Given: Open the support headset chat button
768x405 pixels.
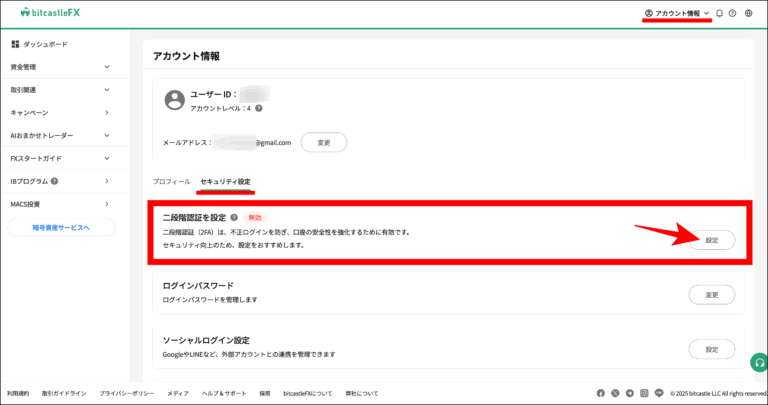Looking at the screenshot, I should click(759, 363).
